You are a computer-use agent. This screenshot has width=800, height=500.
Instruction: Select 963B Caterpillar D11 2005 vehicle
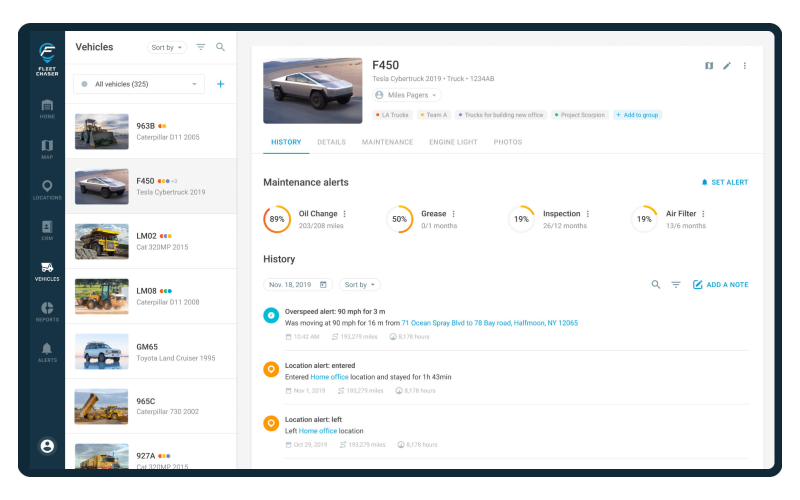tap(151, 132)
